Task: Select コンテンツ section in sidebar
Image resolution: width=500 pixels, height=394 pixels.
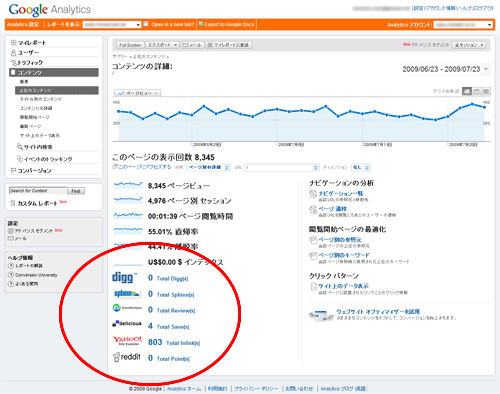Action: pos(54,72)
